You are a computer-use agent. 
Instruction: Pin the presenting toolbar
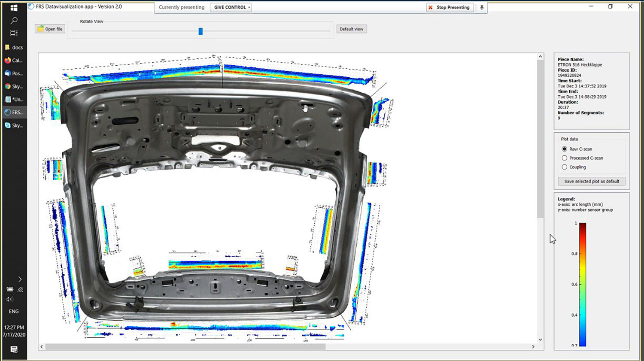[x=482, y=7]
